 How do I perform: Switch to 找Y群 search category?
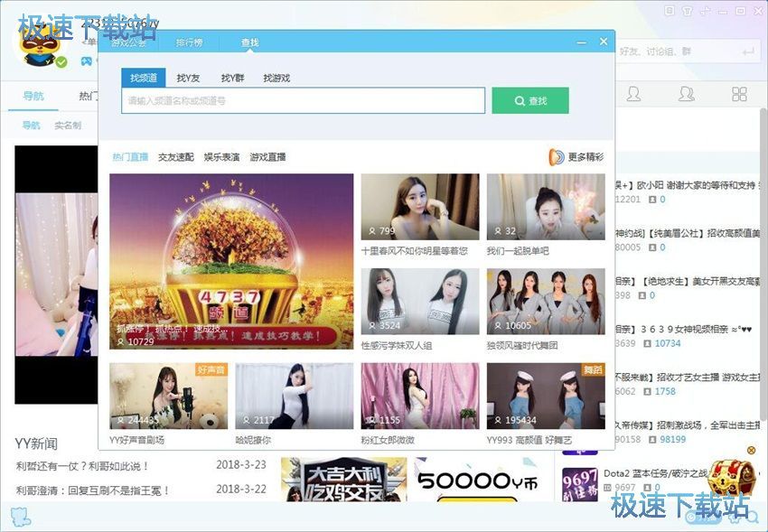[x=232, y=78]
